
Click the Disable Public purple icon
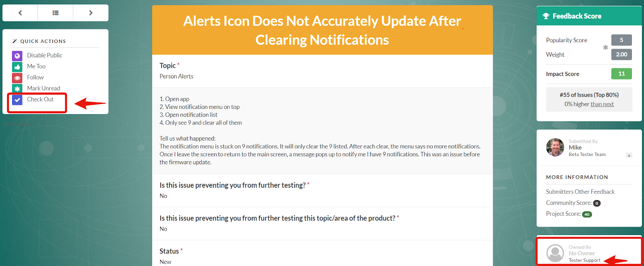17,56
